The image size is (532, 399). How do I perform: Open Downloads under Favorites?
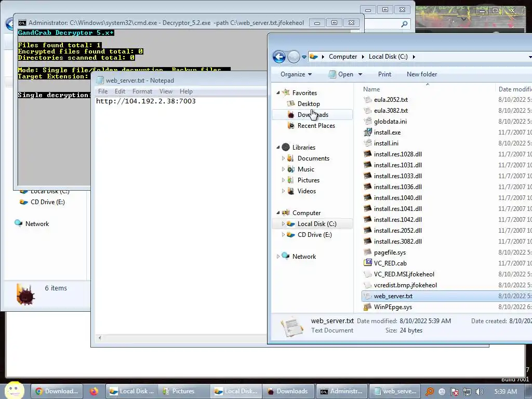(313, 115)
